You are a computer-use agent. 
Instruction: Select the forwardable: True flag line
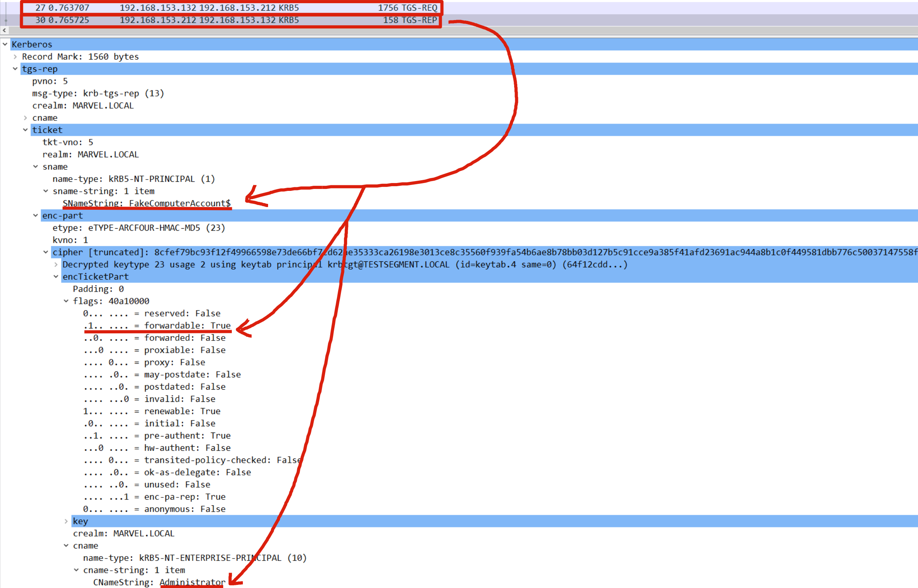pyautogui.click(x=157, y=325)
